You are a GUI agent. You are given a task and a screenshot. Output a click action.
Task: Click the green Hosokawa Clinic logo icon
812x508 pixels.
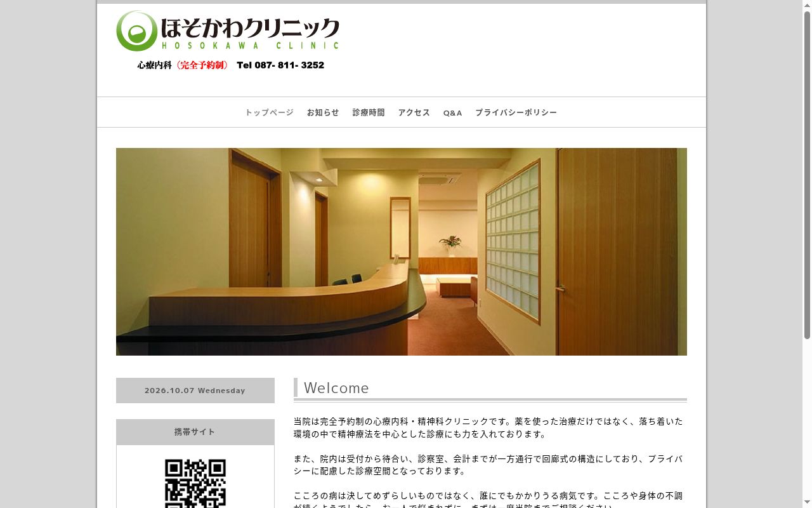(x=136, y=30)
